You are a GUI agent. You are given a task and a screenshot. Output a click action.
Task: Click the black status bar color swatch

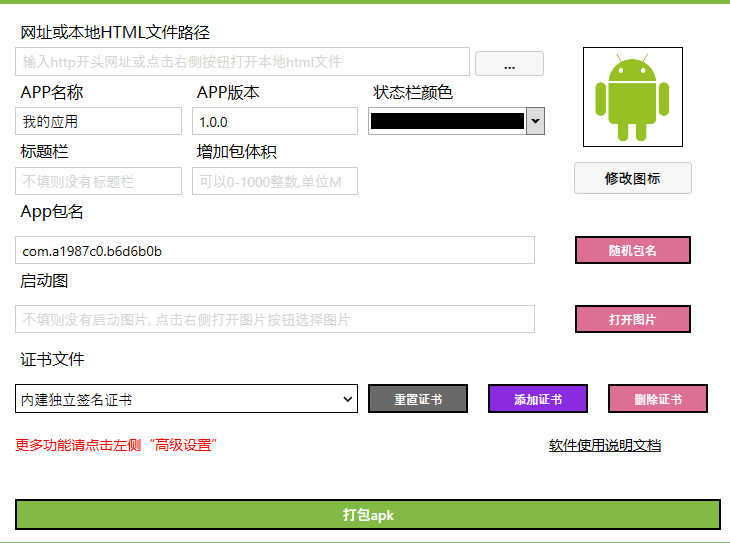tap(447, 121)
